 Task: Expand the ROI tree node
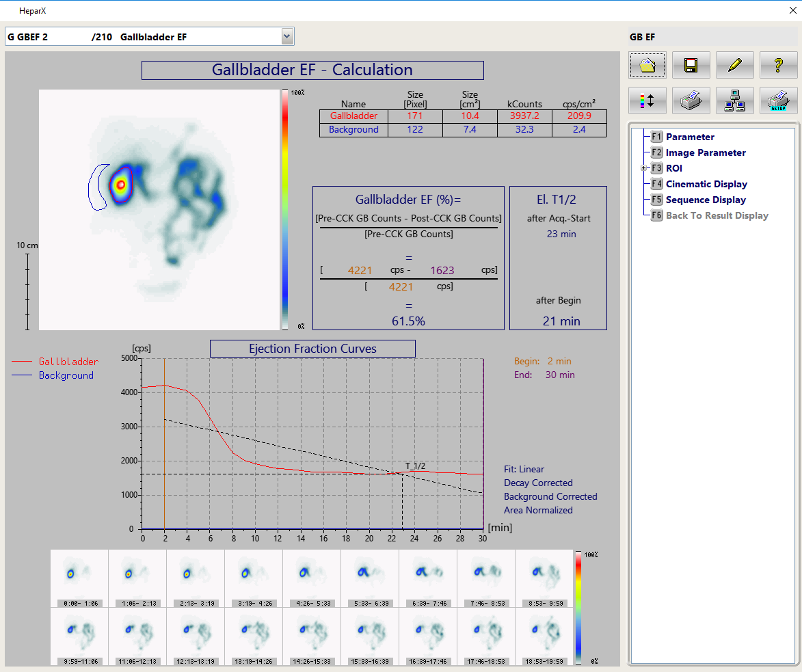click(x=643, y=168)
